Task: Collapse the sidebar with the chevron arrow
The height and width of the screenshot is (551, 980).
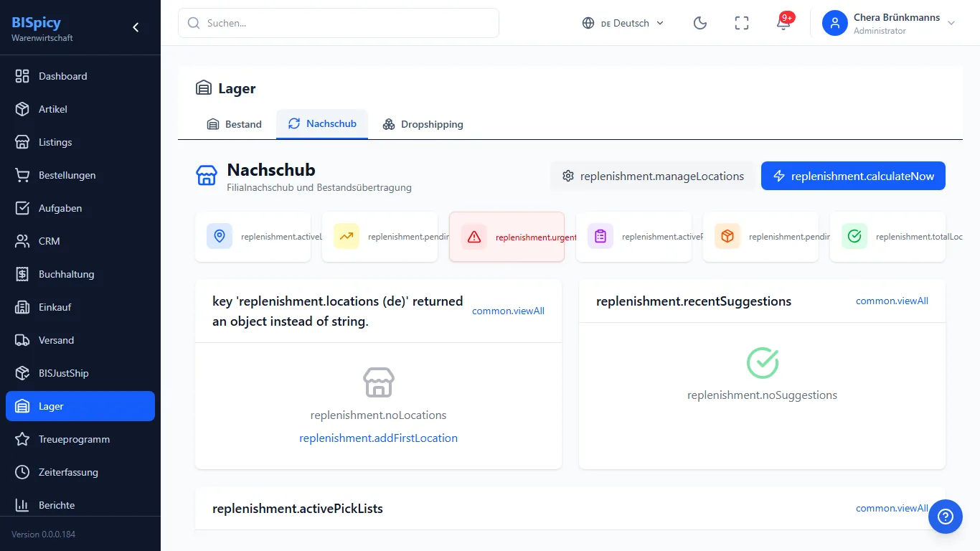Action: pyautogui.click(x=136, y=27)
